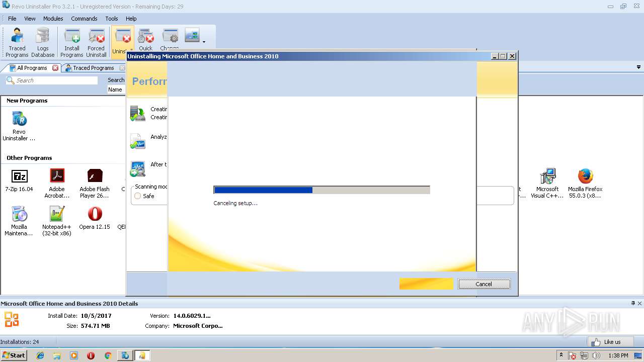
Task: Select the Opera 12.15 program icon
Action: (95, 218)
